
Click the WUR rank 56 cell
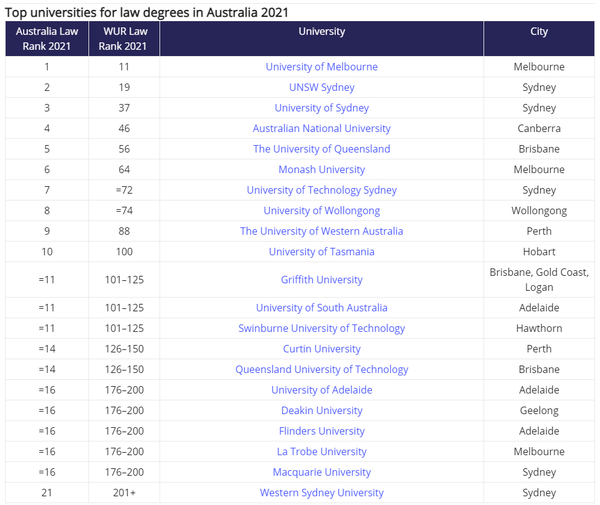coord(124,149)
